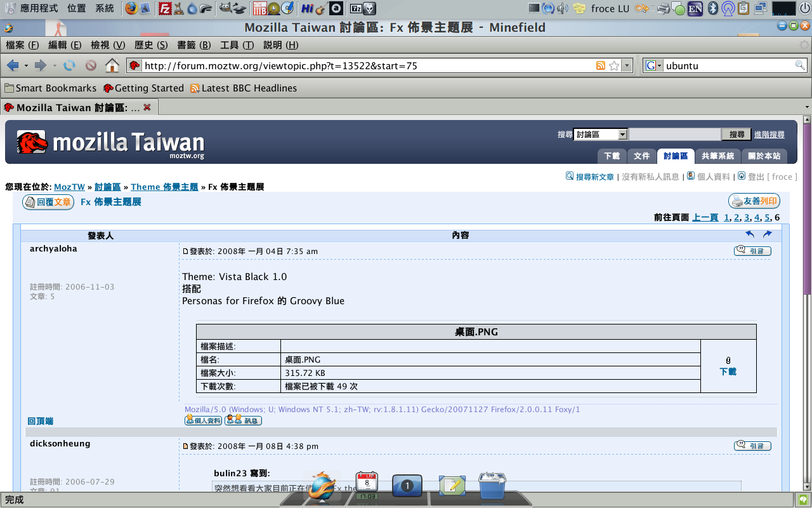Bookmark this page with the star icon
Screen dimensions: 812x508
tap(613, 66)
